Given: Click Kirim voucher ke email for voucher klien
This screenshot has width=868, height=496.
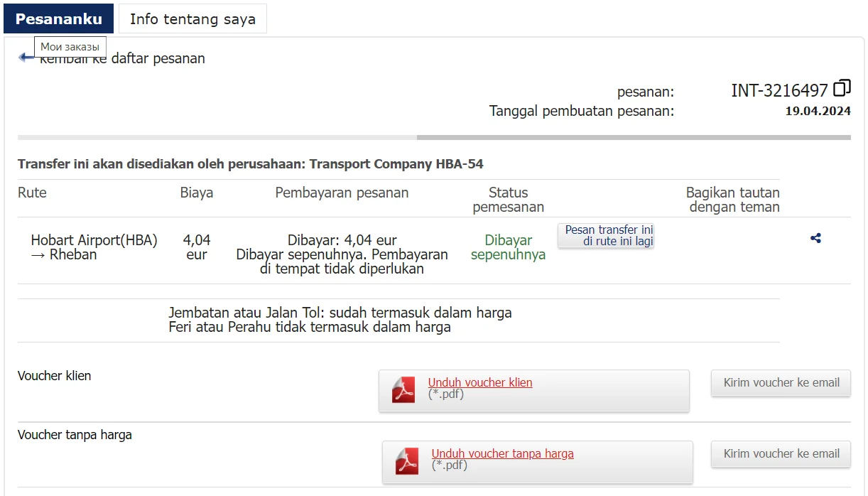Looking at the screenshot, I should pos(781,383).
